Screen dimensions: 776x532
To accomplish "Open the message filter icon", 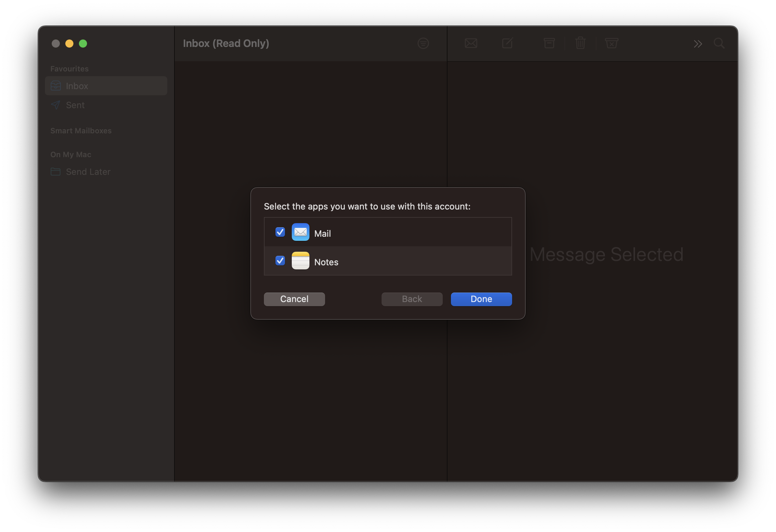I will coord(423,43).
